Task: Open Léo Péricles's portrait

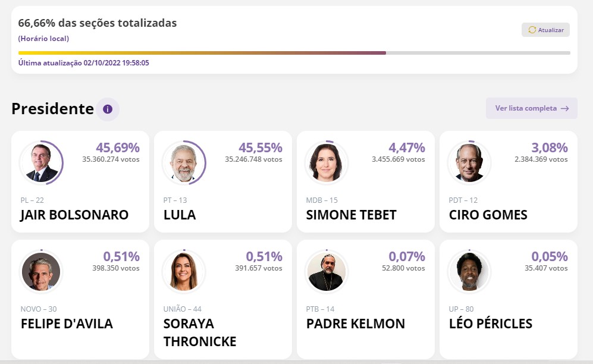Action: pyautogui.click(x=469, y=272)
